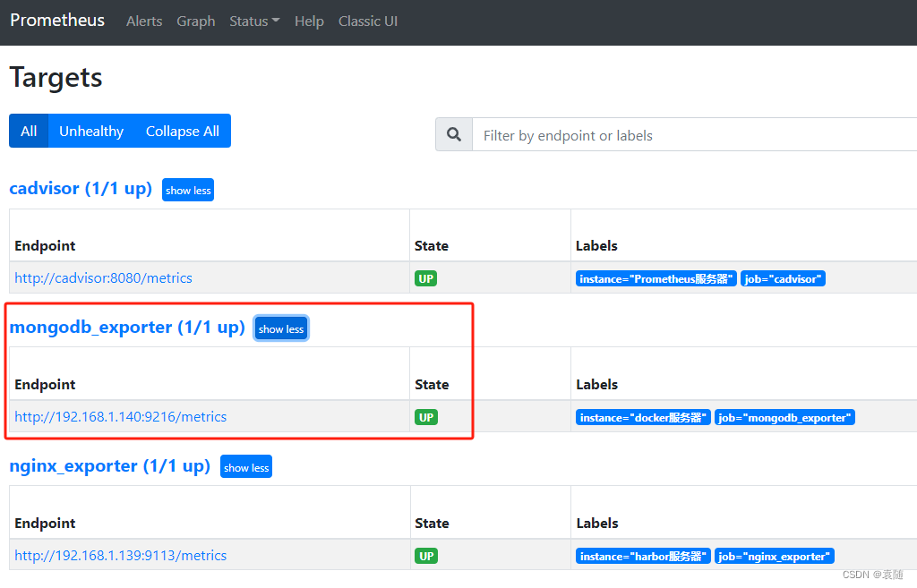917x588 pixels.
Task: Click the UP state badge for cadvisor
Action: click(425, 277)
